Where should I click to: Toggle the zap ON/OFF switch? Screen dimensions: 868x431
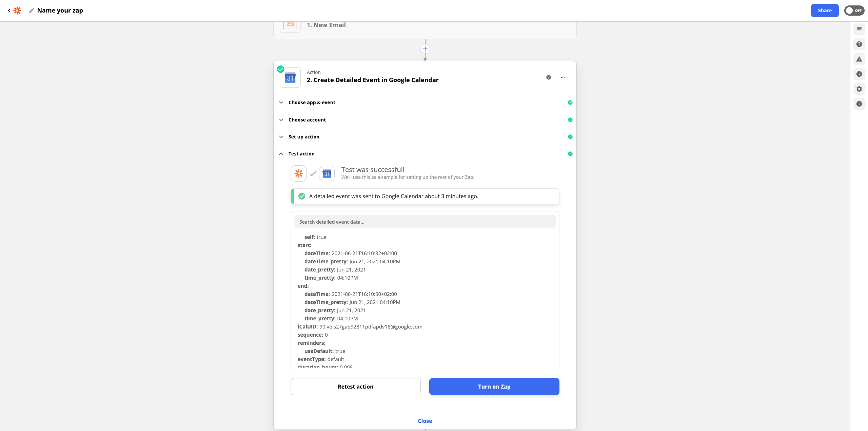click(854, 11)
